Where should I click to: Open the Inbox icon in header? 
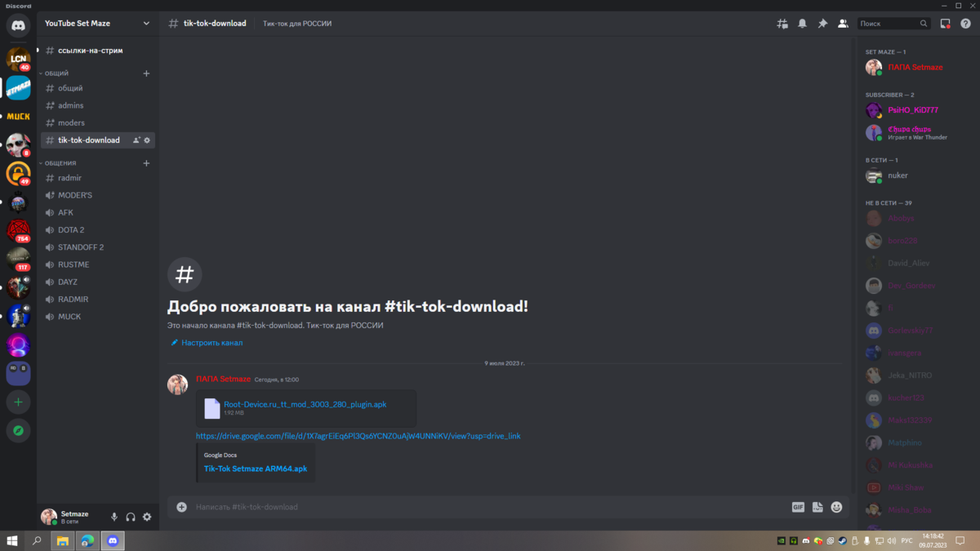tap(945, 24)
